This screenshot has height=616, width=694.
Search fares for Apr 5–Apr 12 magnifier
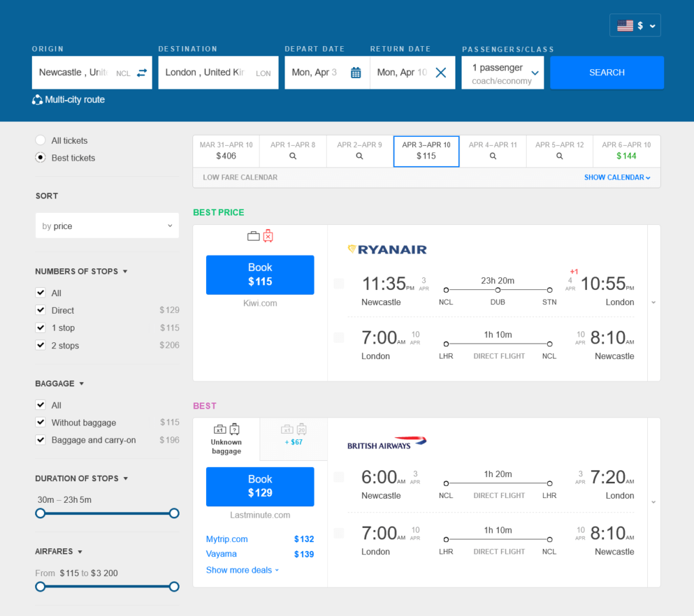[x=559, y=156]
